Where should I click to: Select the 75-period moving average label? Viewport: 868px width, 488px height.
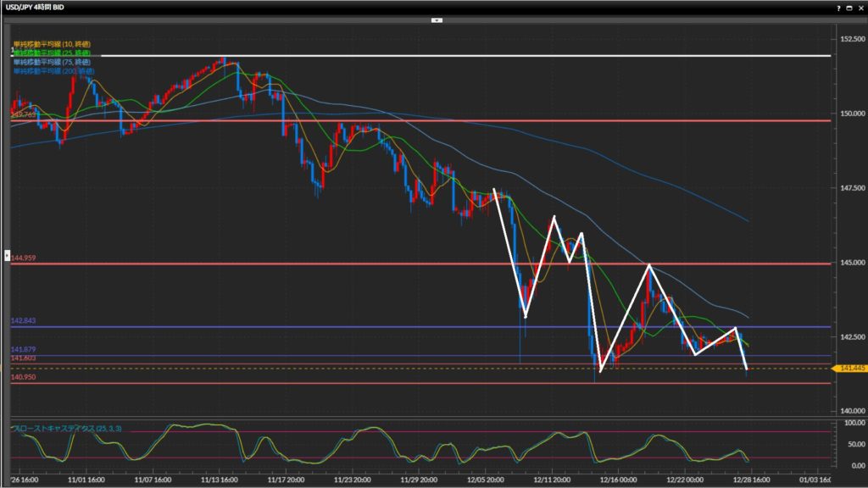click(51, 61)
